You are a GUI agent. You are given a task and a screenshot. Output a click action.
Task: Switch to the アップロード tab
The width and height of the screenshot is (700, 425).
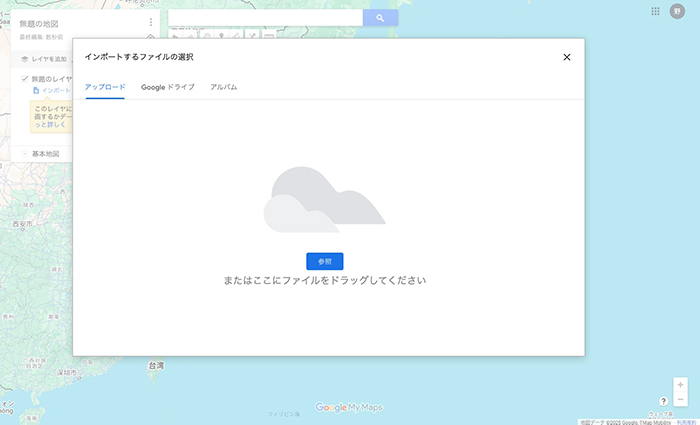pyautogui.click(x=105, y=87)
